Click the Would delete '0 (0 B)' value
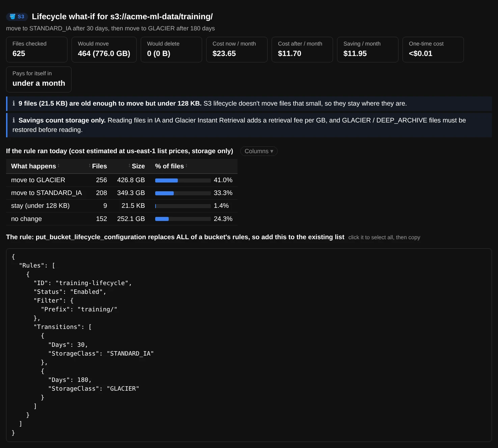Image resolution: width=498 pixels, height=448 pixels. (159, 54)
